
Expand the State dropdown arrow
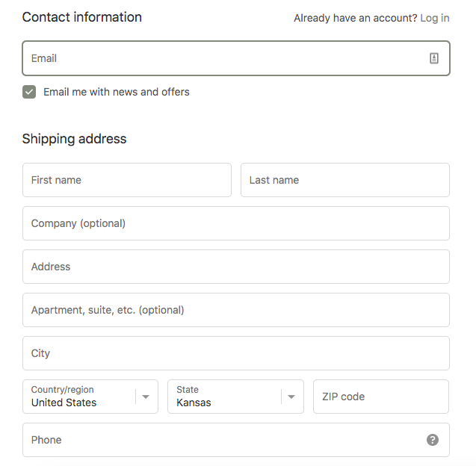click(x=291, y=397)
